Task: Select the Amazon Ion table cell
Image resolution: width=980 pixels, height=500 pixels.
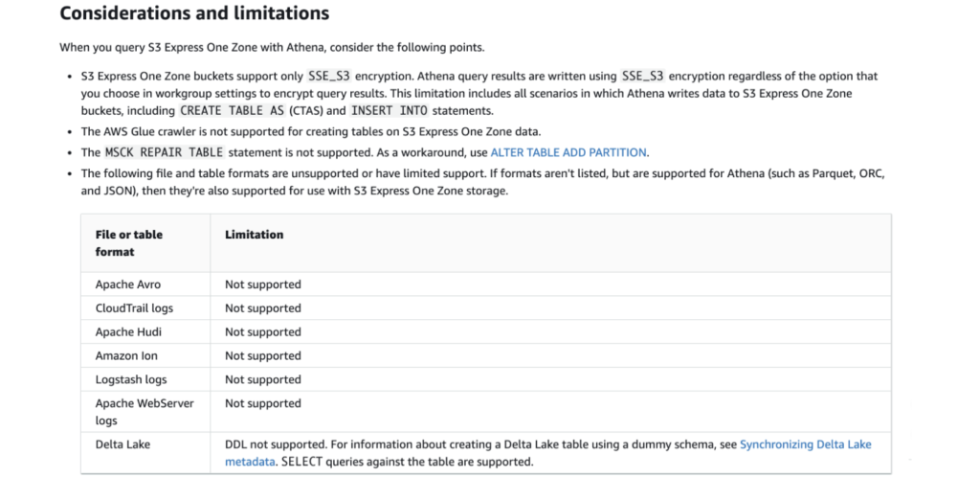Action: click(x=126, y=356)
